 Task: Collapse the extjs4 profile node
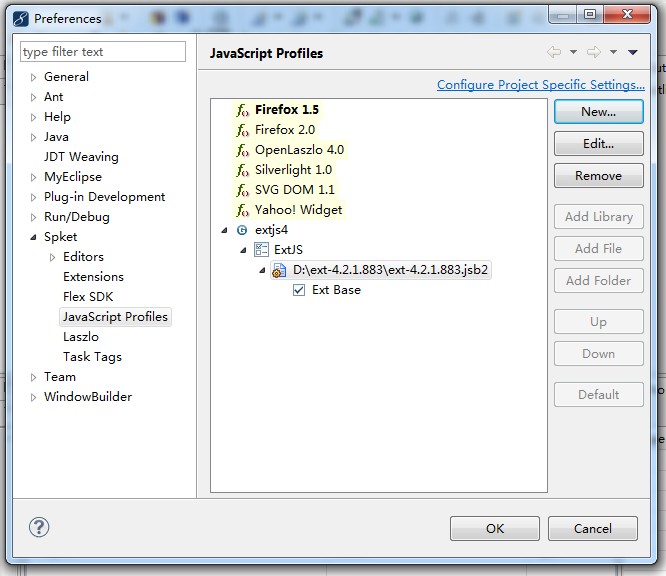pos(224,231)
